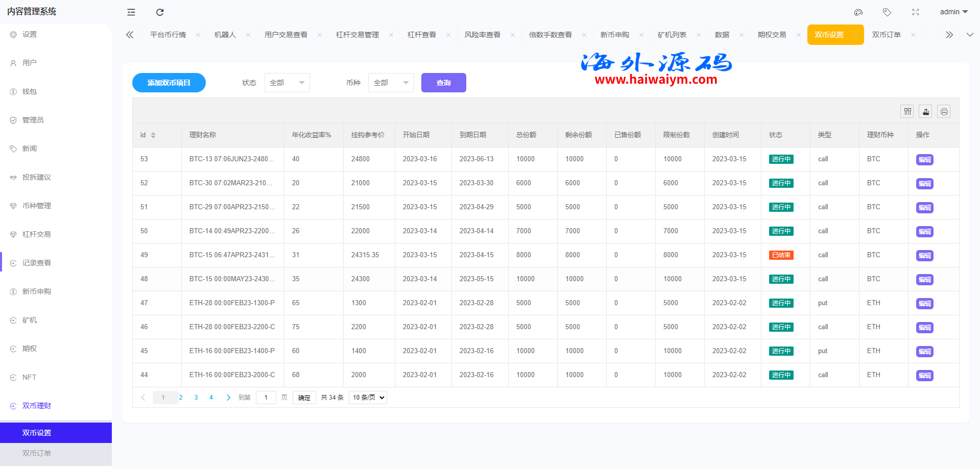Open the theme palette icon
This screenshot has width=980, height=469.
858,12
